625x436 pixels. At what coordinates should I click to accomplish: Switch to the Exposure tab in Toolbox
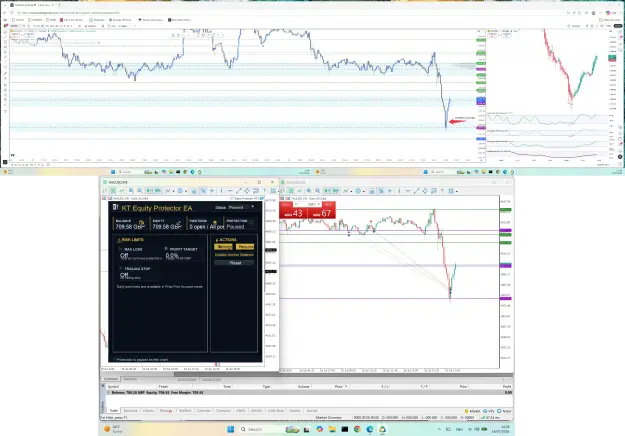[130, 410]
